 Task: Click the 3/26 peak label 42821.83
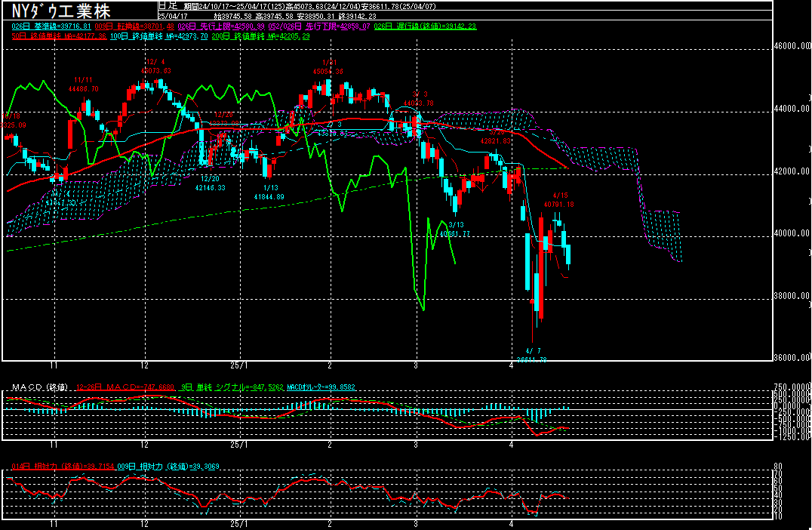pos(496,140)
